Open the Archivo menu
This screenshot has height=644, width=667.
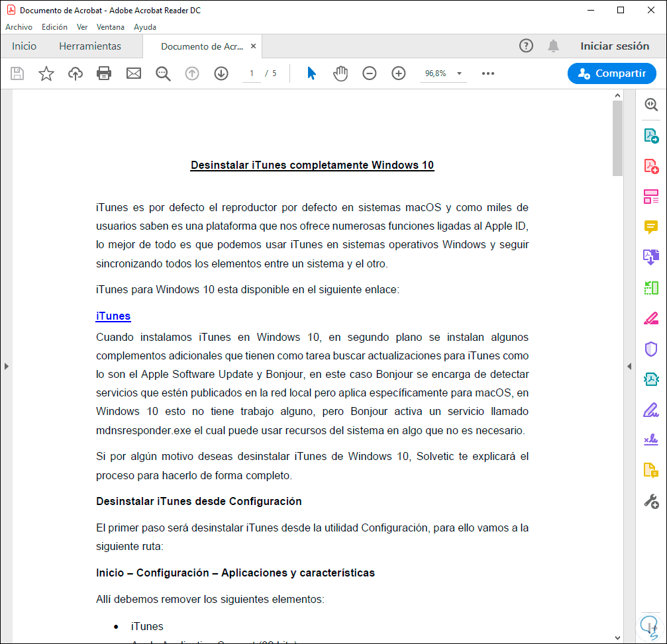click(19, 26)
